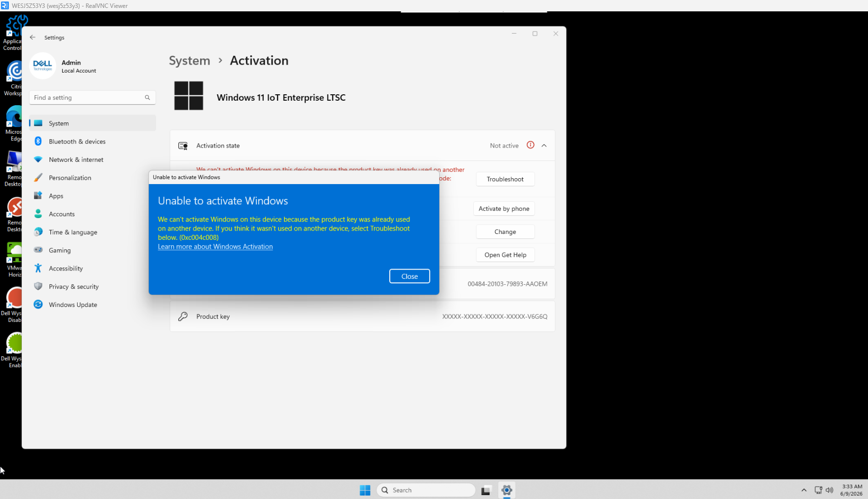Open Time & language settings
Screen dimensions: 868x499
coord(92,232)
